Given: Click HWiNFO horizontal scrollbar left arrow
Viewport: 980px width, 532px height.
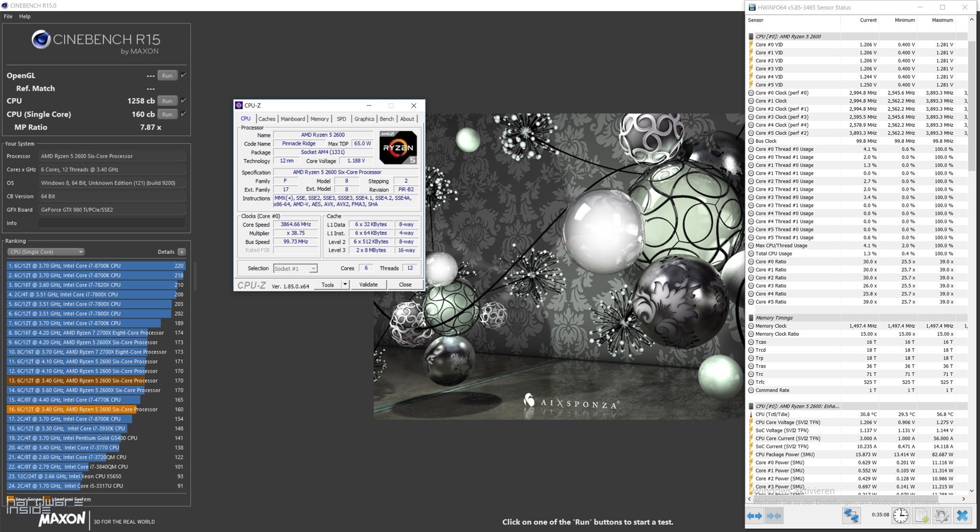Looking at the screenshot, I should click(x=750, y=498).
